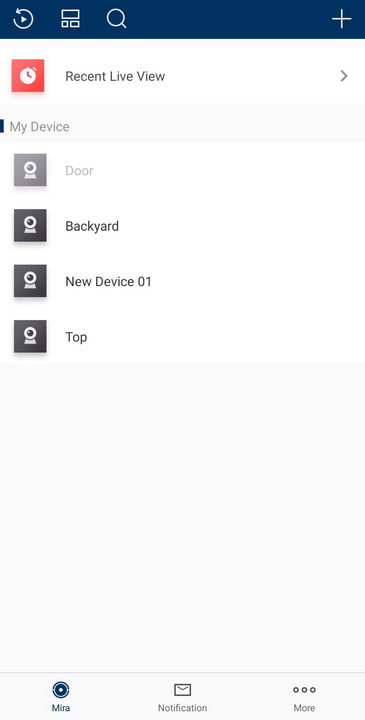This screenshot has width=365, height=720.
Task: Tap the search magnifier icon
Action: (117, 19)
